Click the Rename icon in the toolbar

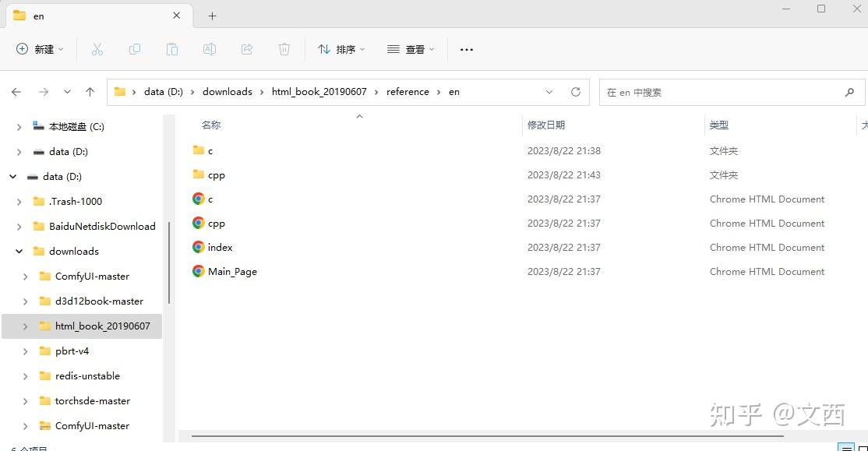(x=209, y=48)
